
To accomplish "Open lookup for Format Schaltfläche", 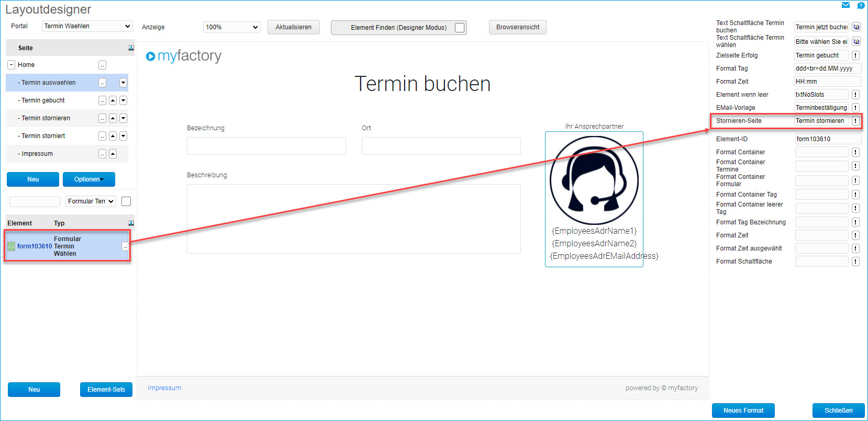I will coord(855,261).
